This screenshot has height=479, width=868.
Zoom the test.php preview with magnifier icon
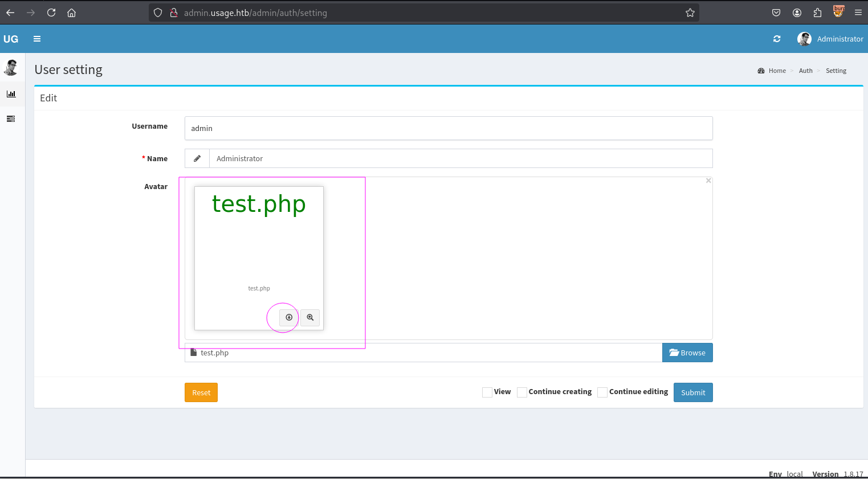click(310, 317)
